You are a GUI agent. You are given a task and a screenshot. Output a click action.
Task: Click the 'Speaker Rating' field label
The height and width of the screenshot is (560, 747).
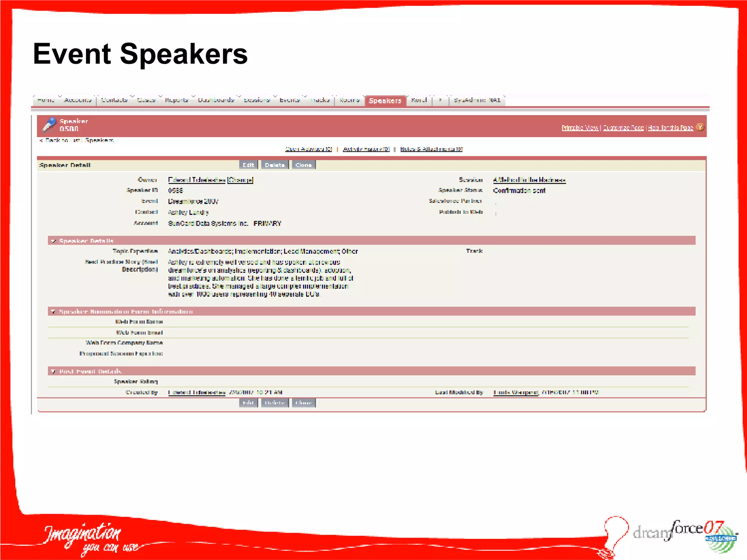136,382
